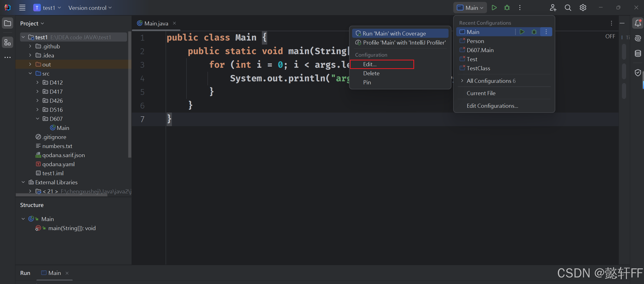Open the Notifications bell tool window
This screenshot has width=644, height=284.
(638, 23)
